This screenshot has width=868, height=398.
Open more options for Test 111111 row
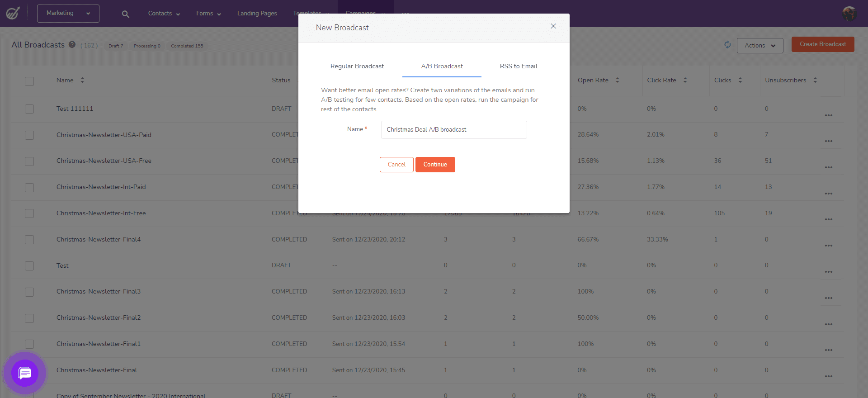[x=828, y=115]
